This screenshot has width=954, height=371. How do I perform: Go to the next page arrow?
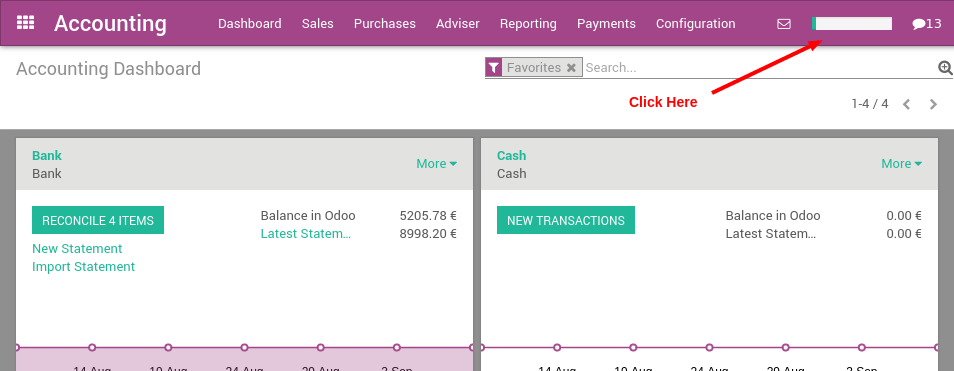(x=933, y=104)
